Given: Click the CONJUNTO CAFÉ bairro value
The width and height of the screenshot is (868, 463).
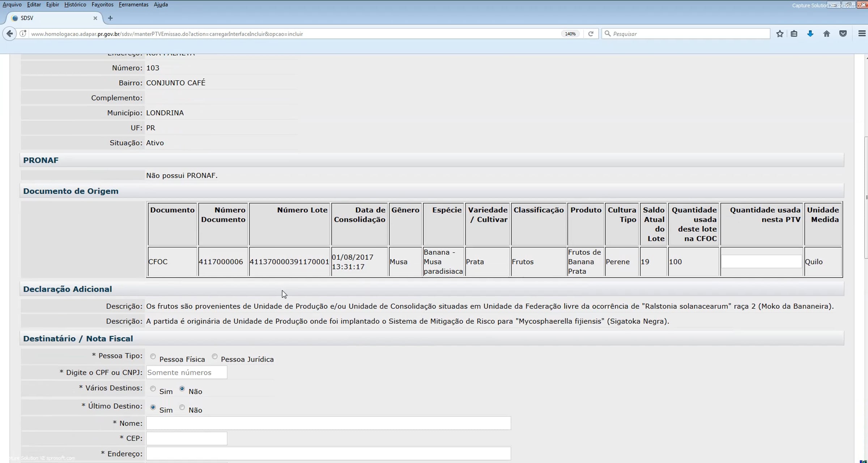Looking at the screenshot, I should click(176, 83).
